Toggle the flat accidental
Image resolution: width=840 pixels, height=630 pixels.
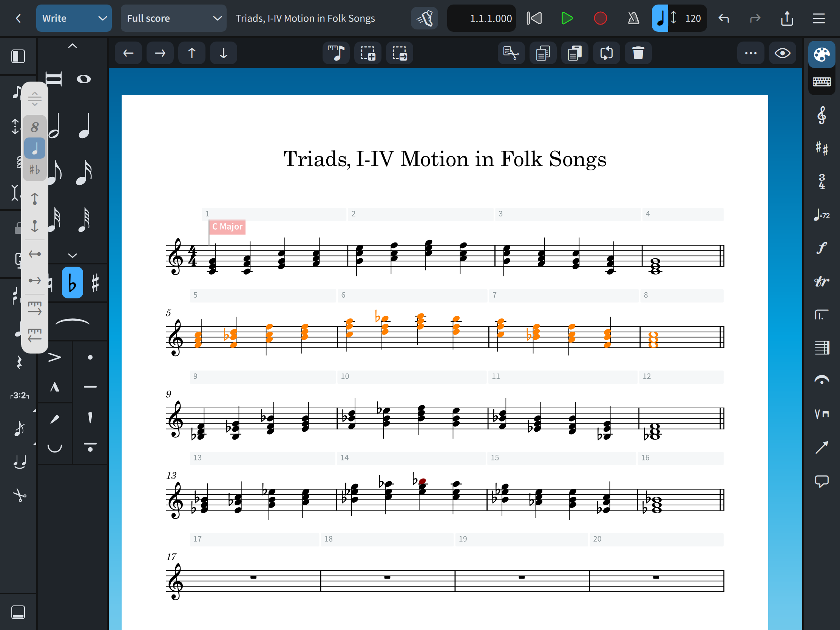72,283
